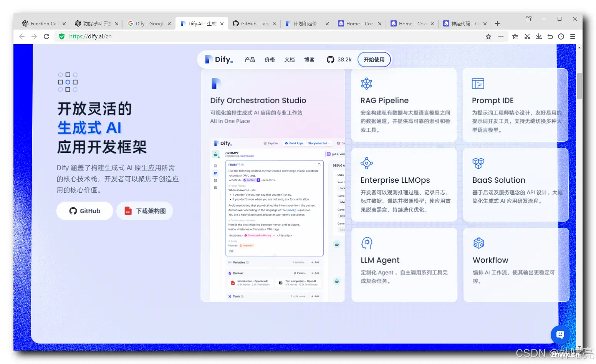596x364 pixels.
Task: Open the 产品 menu item
Action: (250, 60)
